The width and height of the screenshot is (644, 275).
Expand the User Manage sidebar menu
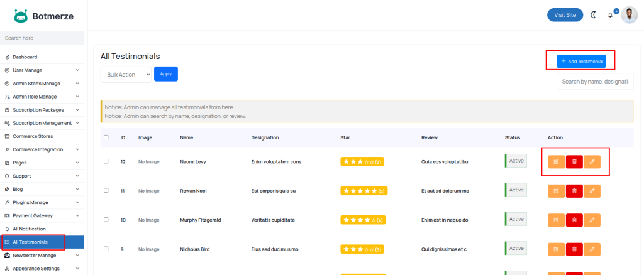(42, 70)
